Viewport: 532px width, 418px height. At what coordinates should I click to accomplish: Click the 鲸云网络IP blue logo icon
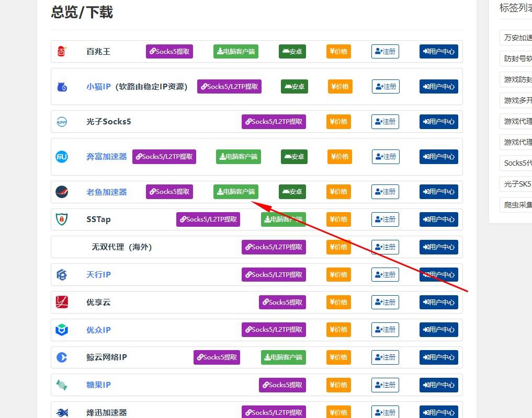click(x=62, y=357)
